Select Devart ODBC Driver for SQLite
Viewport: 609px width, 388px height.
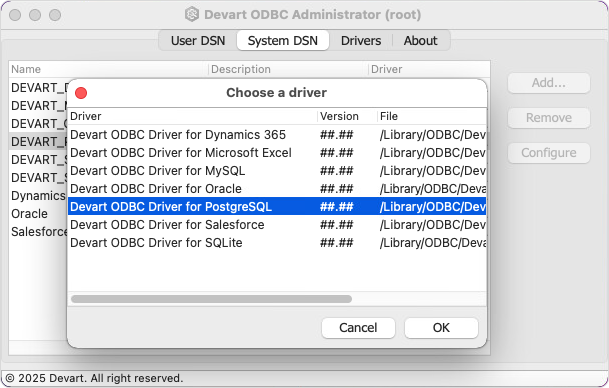(x=277, y=243)
